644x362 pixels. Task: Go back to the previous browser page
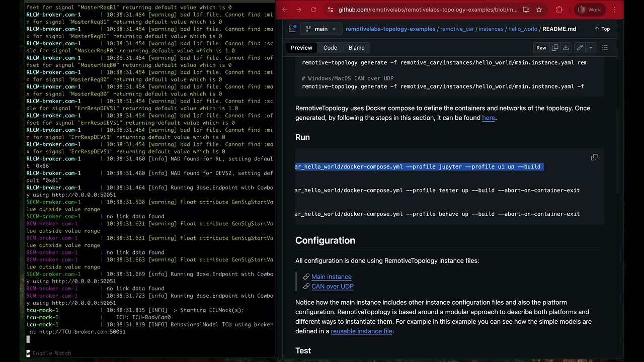click(x=285, y=10)
